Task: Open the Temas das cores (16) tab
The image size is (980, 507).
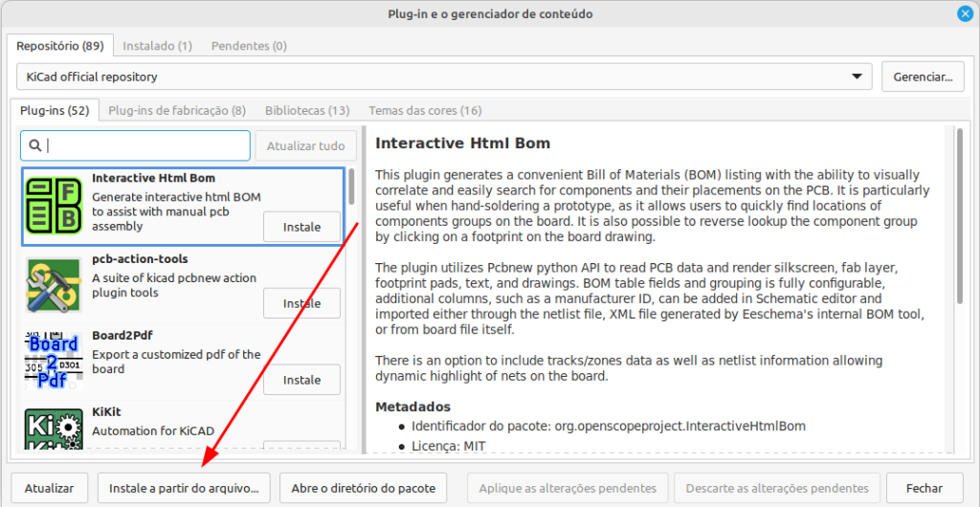Action: (x=425, y=111)
